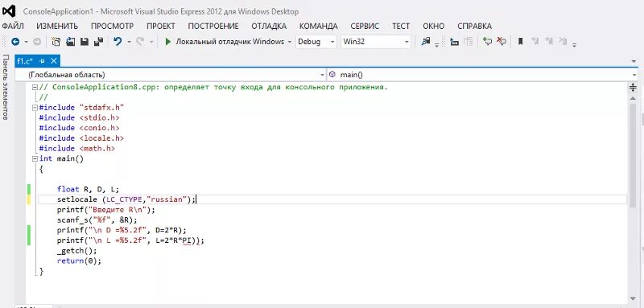Collapse the top comment block outline
This screenshot has width=644, height=308.
[35, 88]
